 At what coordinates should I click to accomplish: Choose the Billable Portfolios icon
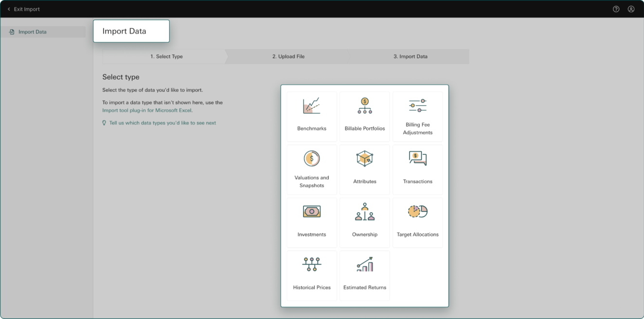pyautogui.click(x=364, y=106)
